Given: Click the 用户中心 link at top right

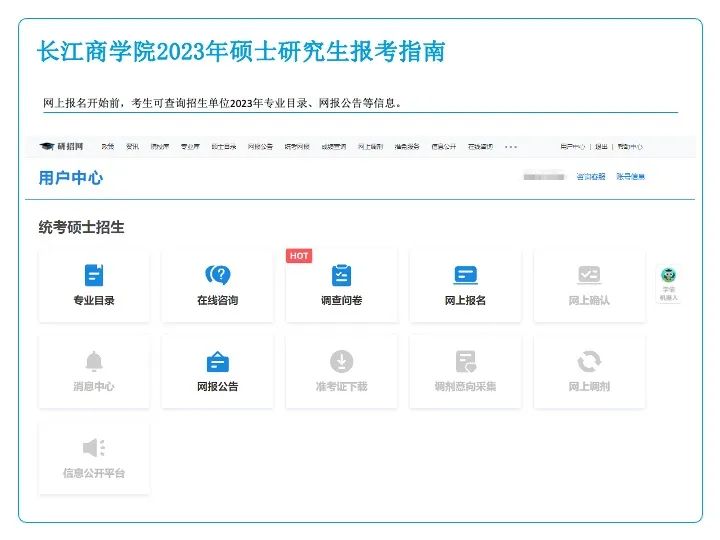Looking at the screenshot, I should coord(572,146).
